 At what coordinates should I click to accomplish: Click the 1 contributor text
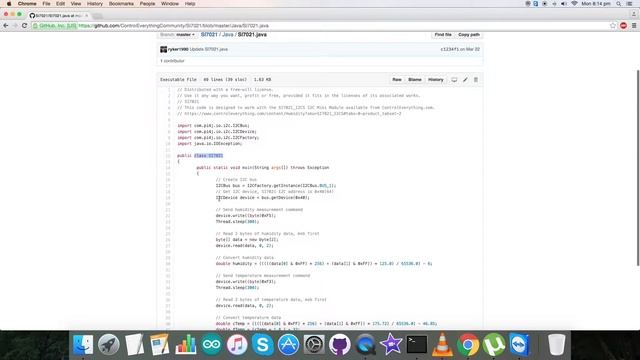point(172,61)
